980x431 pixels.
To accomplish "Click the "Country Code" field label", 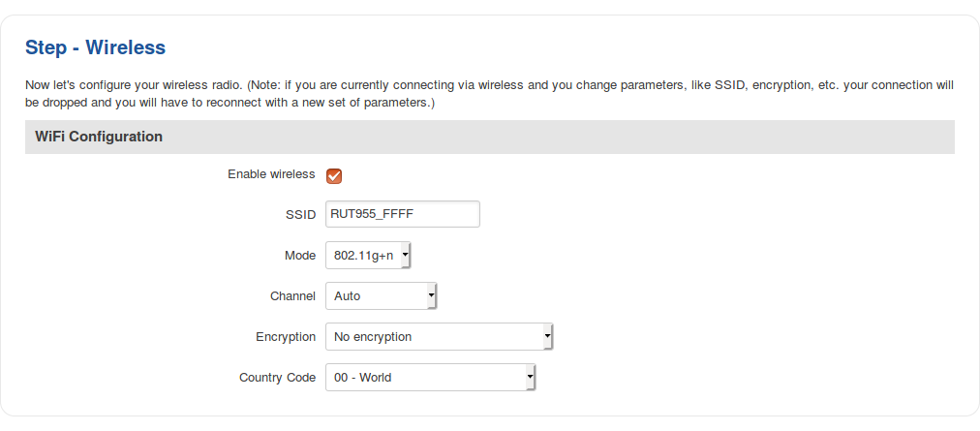I will (x=277, y=378).
